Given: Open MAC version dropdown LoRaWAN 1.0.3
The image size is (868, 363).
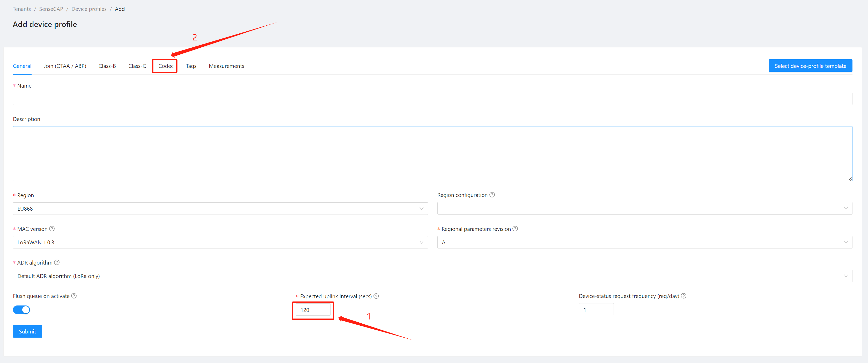Looking at the screenshot, I should [x=220, y=242].
